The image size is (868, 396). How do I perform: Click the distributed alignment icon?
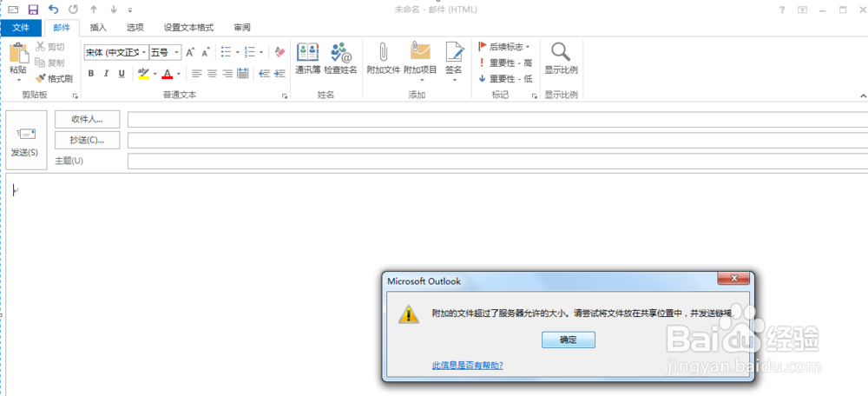(242, 74)
